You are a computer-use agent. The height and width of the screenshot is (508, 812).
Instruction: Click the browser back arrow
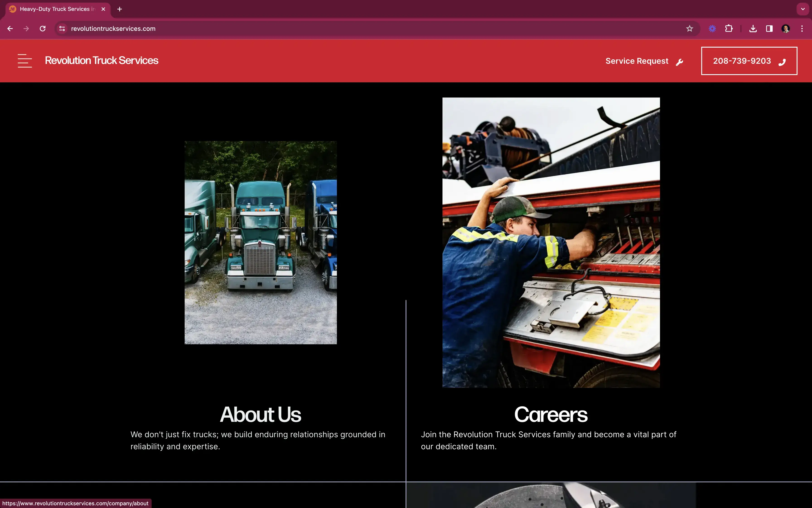(10, 29)
